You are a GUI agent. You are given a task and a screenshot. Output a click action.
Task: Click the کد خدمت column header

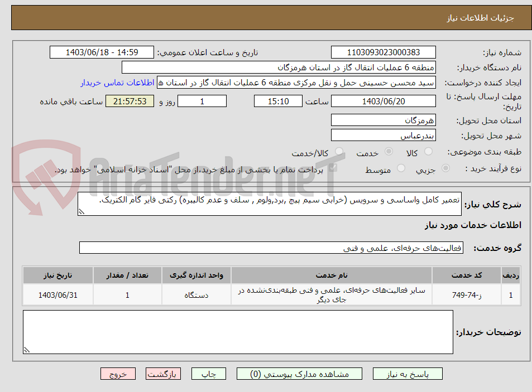(x=467, y=275)
